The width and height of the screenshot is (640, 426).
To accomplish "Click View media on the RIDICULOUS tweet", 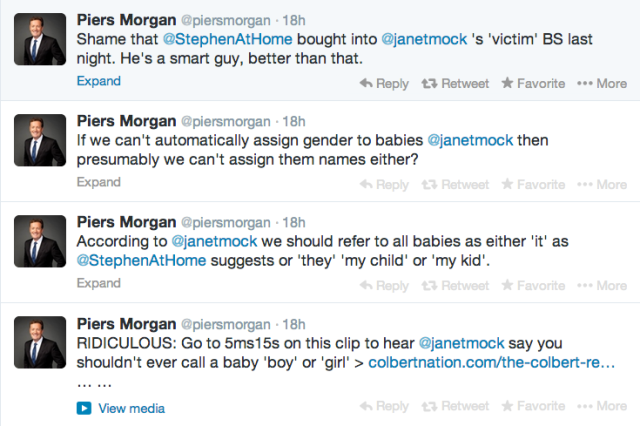I will 121,408.
